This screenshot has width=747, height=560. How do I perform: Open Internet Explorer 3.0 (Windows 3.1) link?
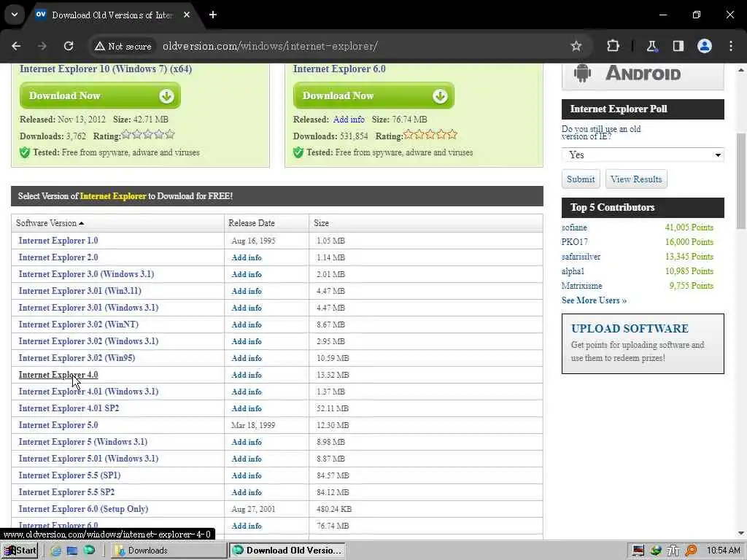pos(86,274)
